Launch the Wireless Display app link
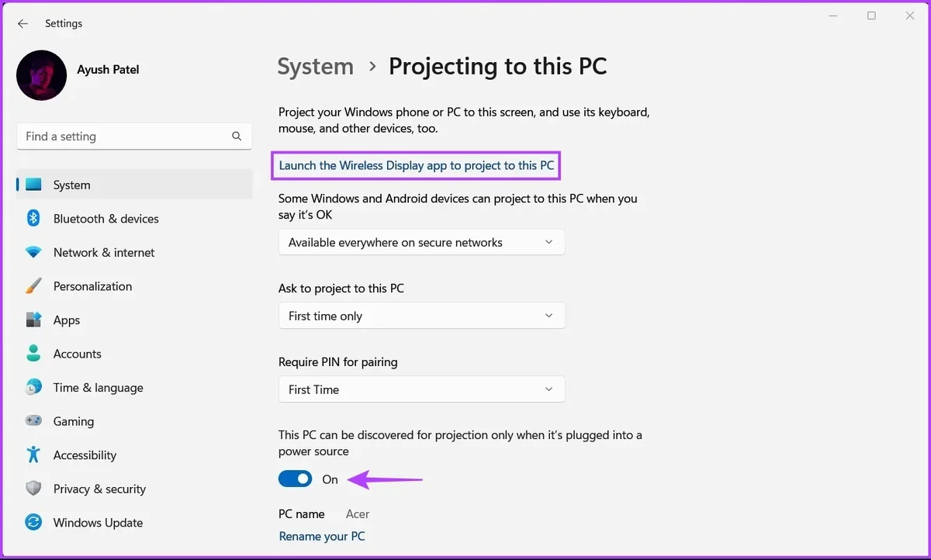This screenshot has height=560, width=931. tap(417, 165)
